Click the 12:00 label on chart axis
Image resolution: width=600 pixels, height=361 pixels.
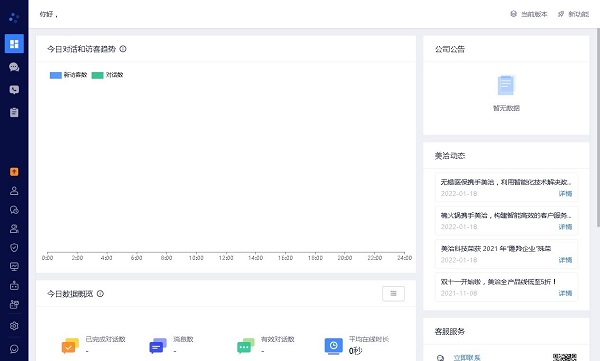(x=226, y=258)
